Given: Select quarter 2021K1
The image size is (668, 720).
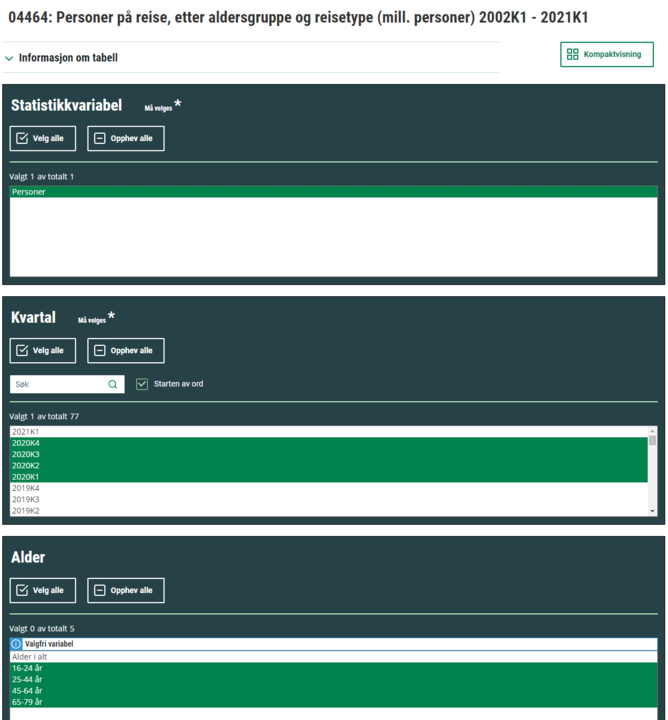Looking at the screenshot, I should coord(329,432).
